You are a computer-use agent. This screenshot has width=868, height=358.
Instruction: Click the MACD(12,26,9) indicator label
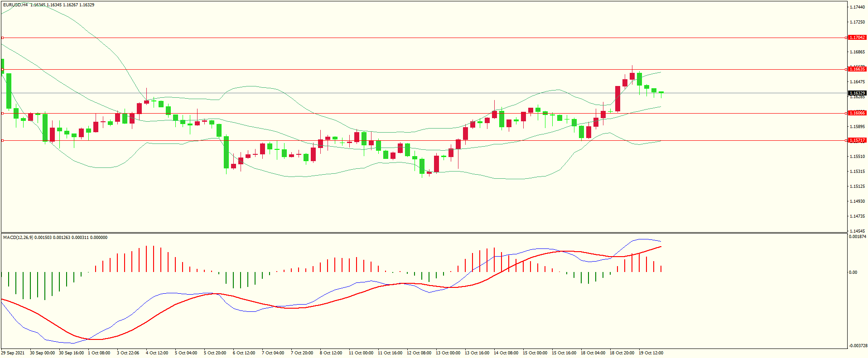(x=18, y=238)
